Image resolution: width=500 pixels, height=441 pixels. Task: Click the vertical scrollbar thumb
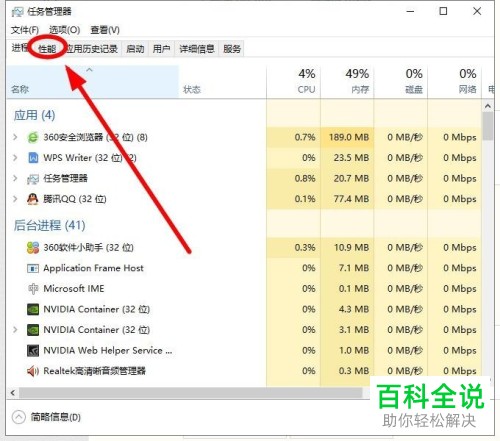click(x=488, y=126)
